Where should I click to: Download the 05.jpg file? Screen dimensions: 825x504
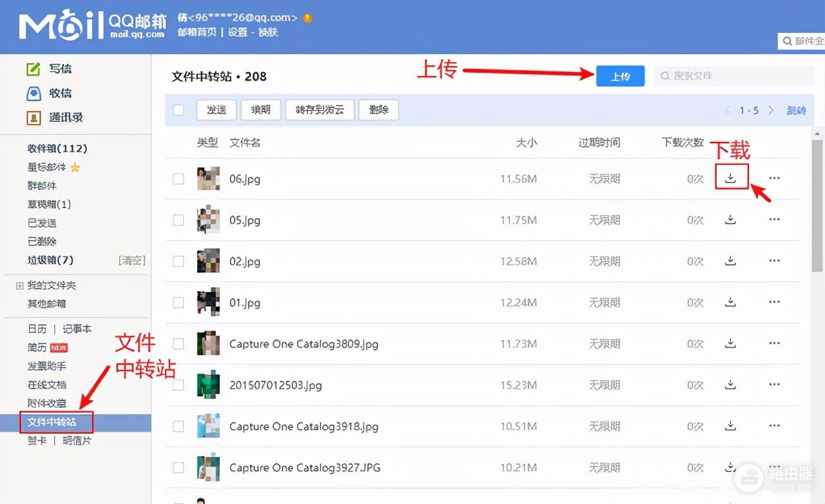730,220
